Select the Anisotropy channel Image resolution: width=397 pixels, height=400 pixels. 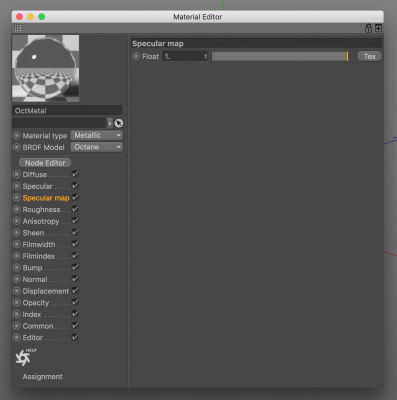point(41,221)
